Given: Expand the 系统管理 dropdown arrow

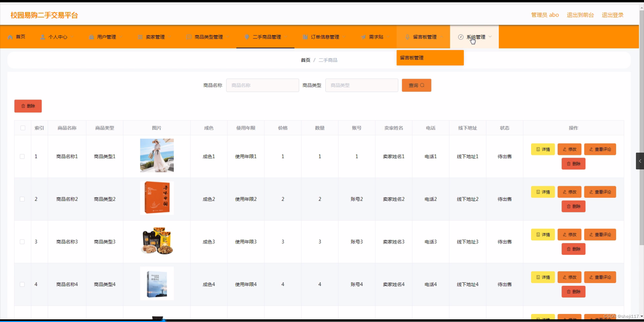Looking at the screenshot, I should point(490,37).
